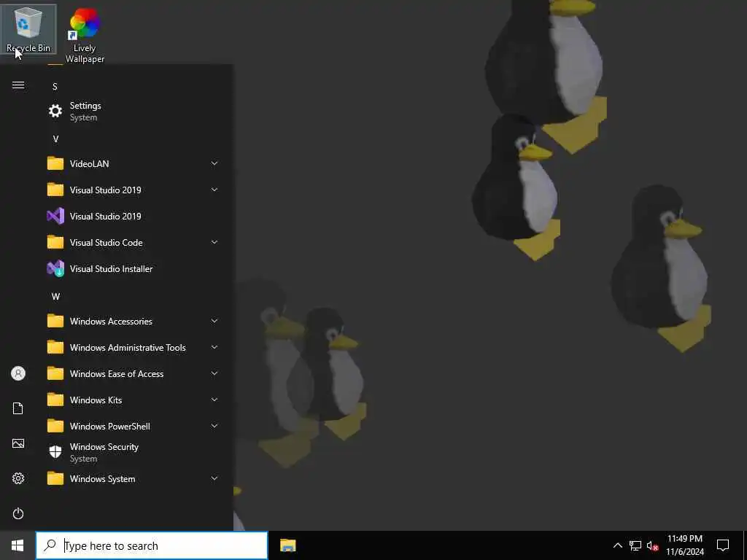Select Windows Security label in the app list
Viewport: 747px width, 560px height.
(104, 447)
